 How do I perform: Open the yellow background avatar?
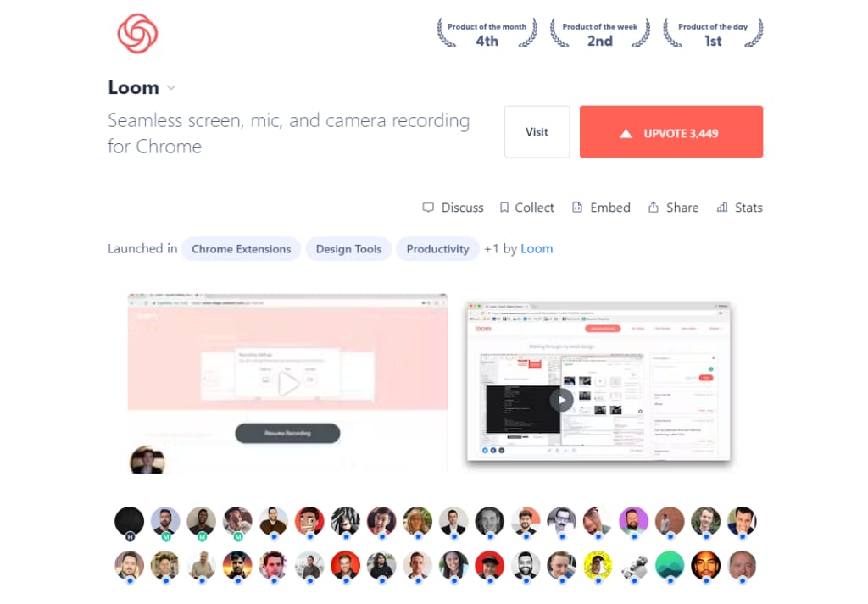(x=598, y=566)
